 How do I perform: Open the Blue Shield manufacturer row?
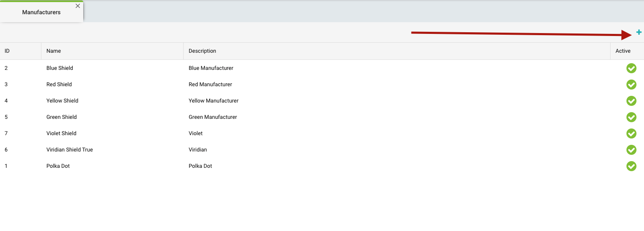(60, 68)
